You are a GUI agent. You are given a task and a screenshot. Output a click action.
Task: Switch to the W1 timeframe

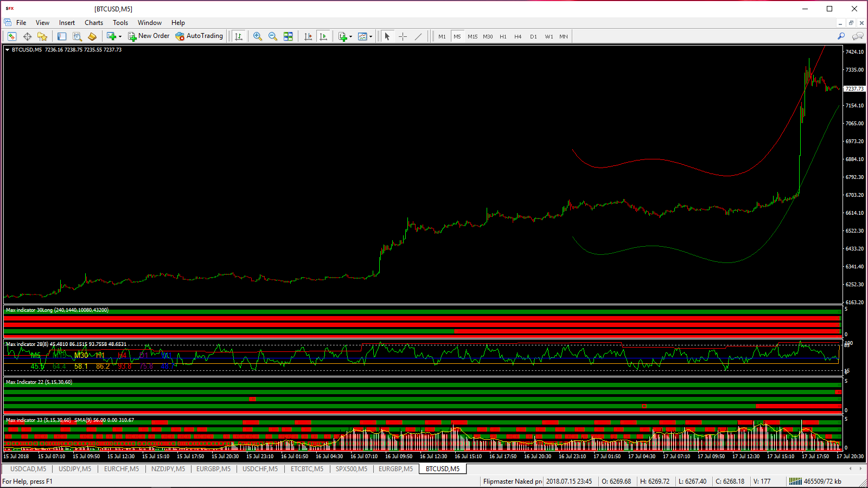click(x=549, y=36)
